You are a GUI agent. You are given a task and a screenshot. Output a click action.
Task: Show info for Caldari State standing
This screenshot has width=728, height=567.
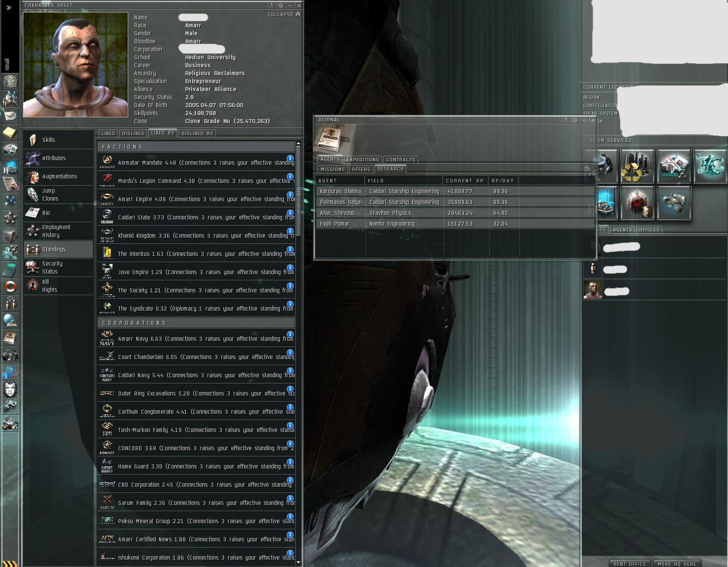[290, 213]
